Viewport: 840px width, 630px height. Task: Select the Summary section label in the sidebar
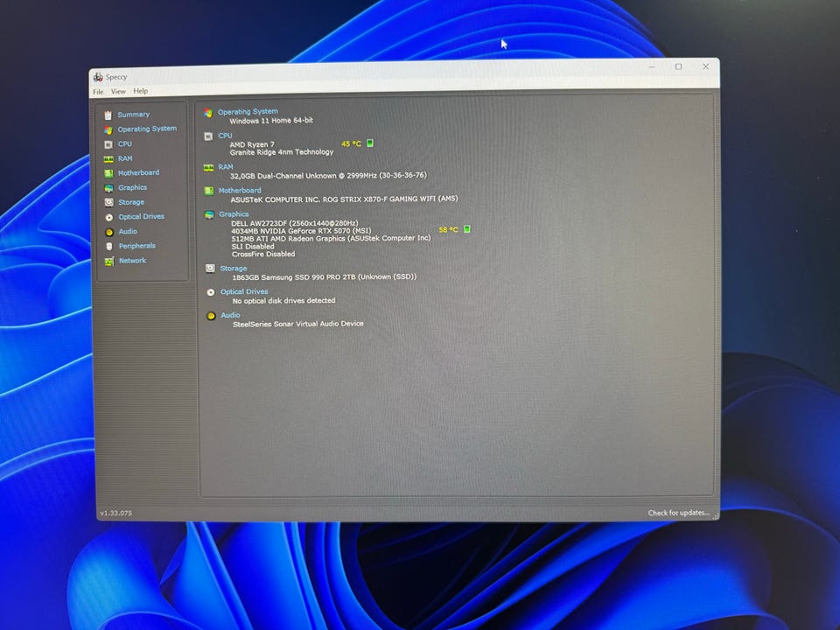pyautogui.click(x=133, y=115)
